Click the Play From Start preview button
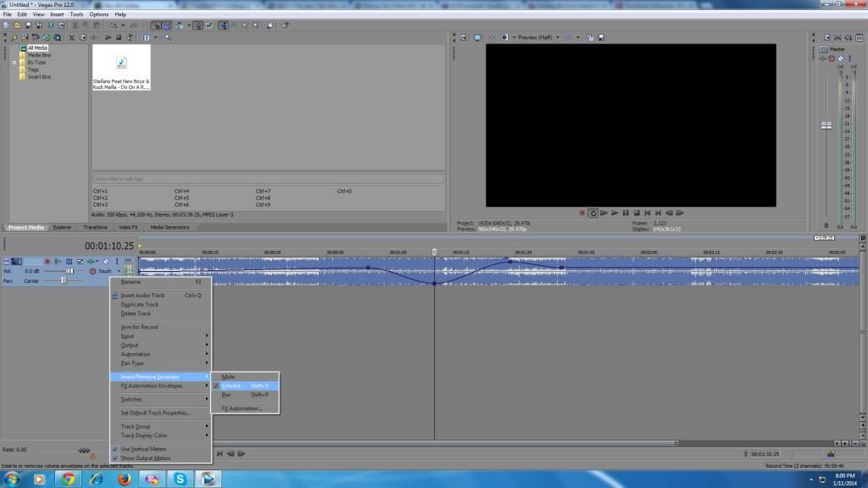 604,213
